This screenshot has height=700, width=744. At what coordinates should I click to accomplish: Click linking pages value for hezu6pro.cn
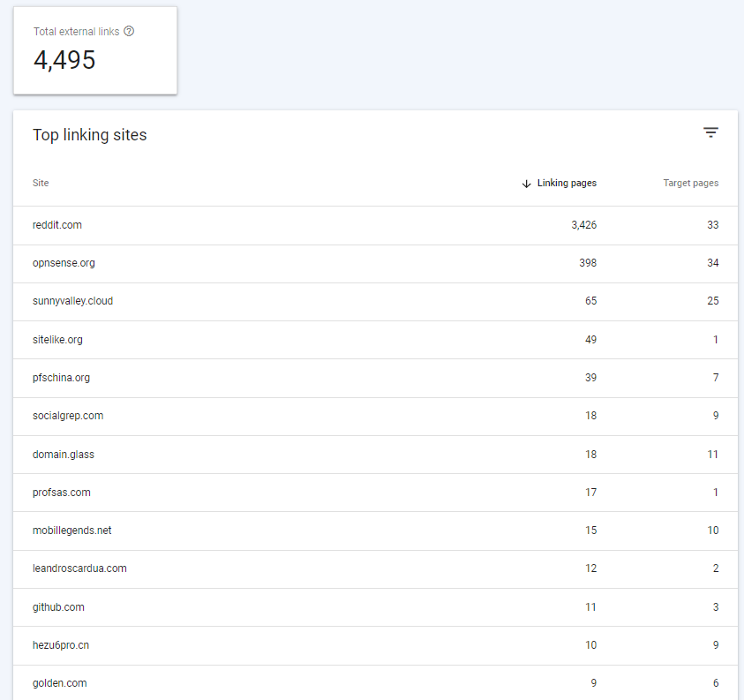pos(590,645)
